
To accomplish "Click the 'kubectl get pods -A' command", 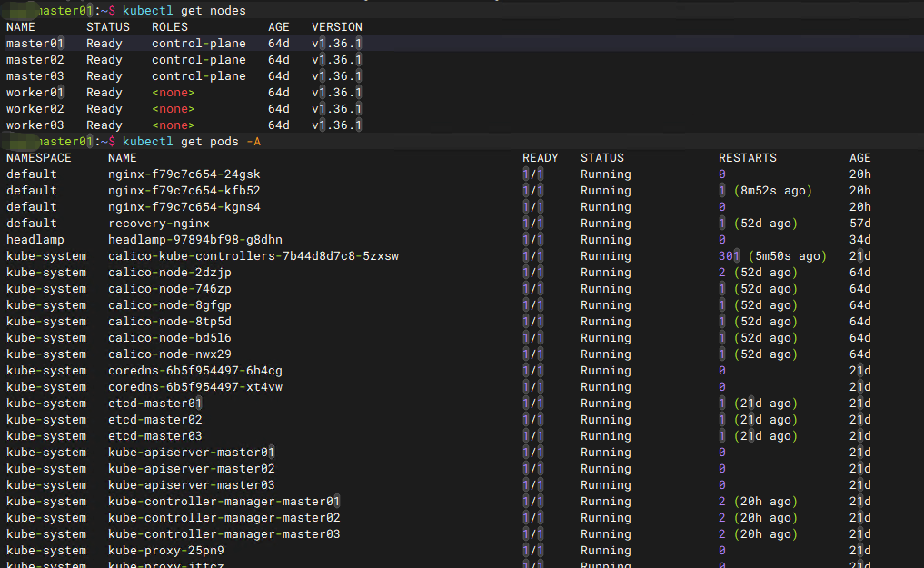I will (192, 142).
